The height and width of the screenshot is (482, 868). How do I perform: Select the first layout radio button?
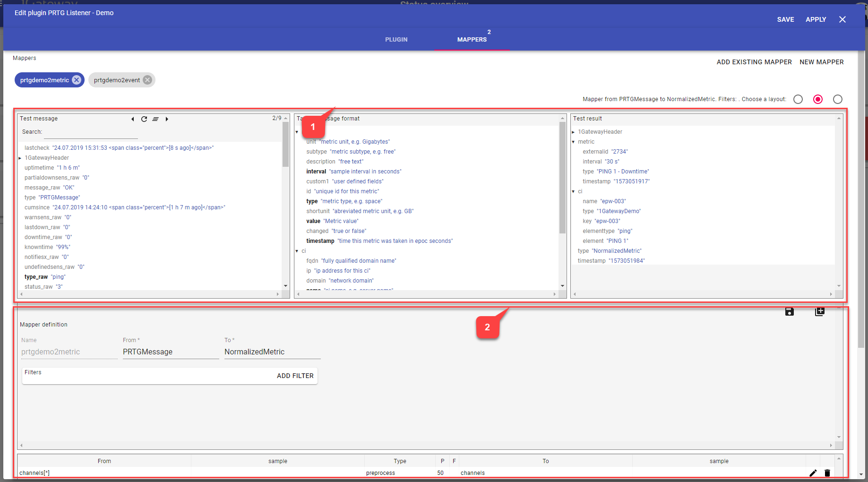pyautogui.click(x=798, y=99)
